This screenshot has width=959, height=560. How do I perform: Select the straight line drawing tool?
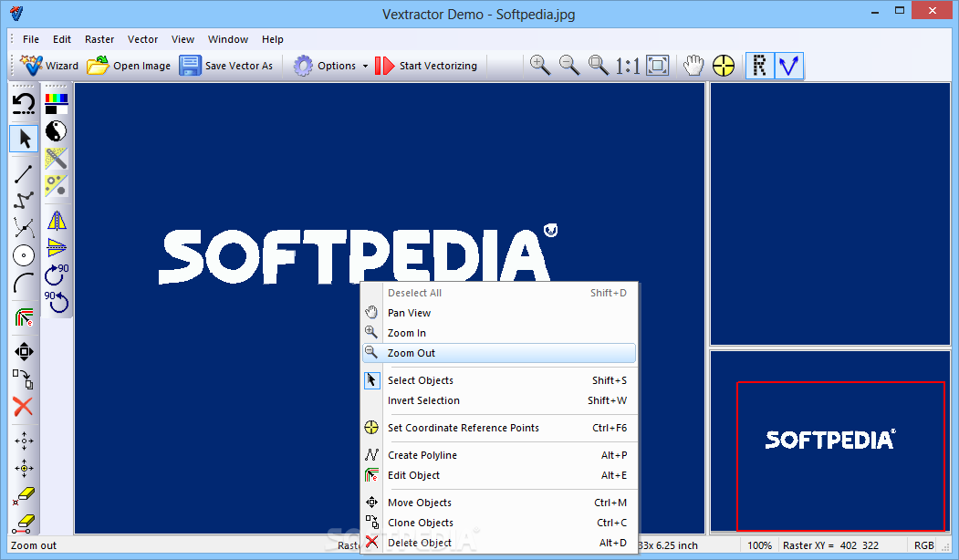click(24, 173)
